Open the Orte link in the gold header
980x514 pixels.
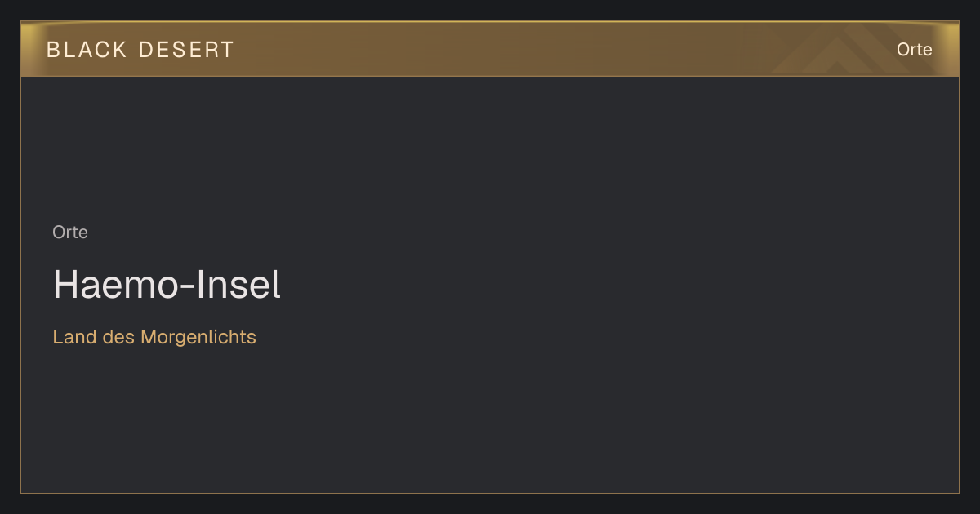914,50
